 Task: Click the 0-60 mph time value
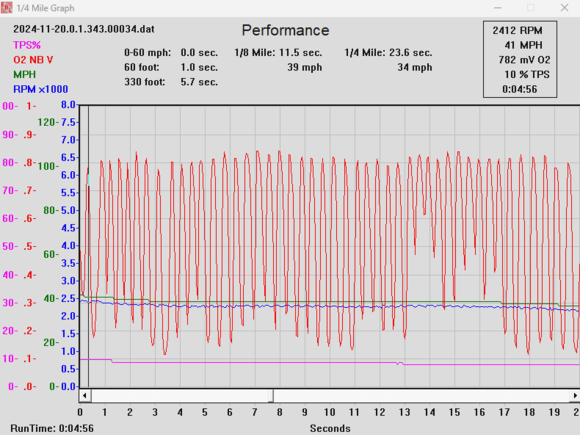pos(199,53)
